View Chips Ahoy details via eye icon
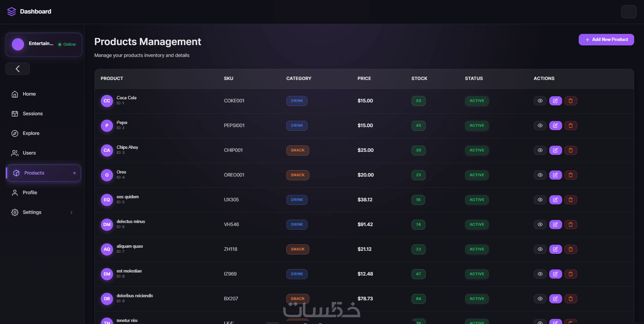644x324 pixels. point(540,150)
